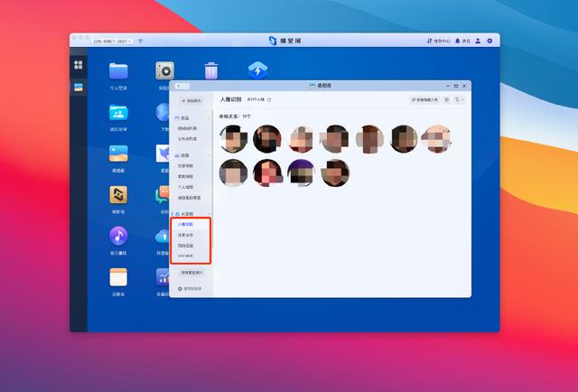Open the device name dropdown Z2S-KNET
This screenshot has height=392, width=578.
tap(112, 41)
